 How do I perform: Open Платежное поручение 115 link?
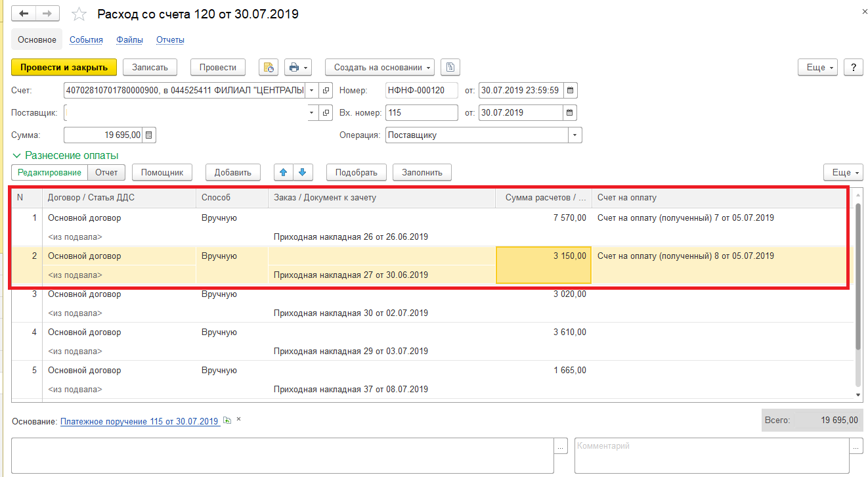[139, 421]
